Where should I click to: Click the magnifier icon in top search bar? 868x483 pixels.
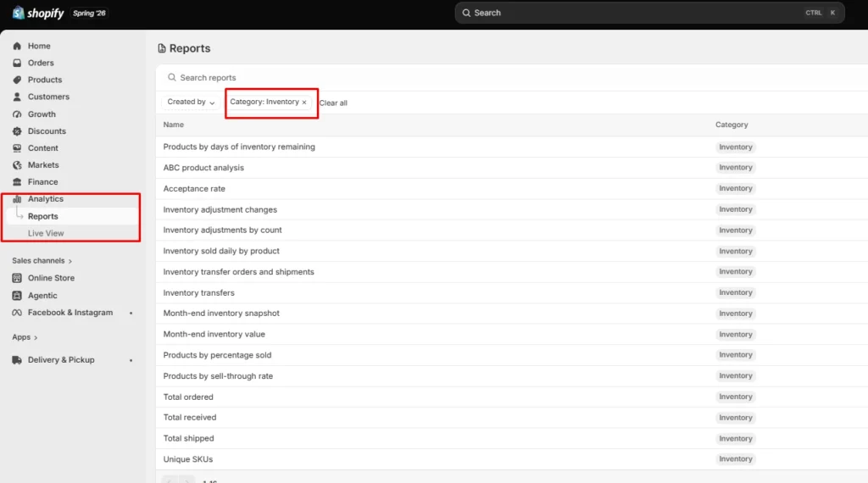[x=467, y=13]
